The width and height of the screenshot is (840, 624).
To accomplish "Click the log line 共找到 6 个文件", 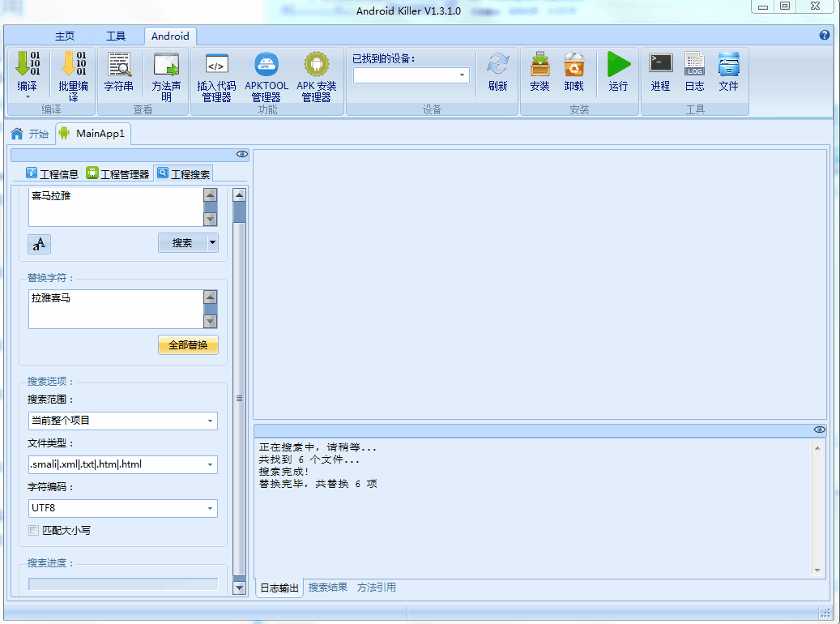I will (309, 459).
